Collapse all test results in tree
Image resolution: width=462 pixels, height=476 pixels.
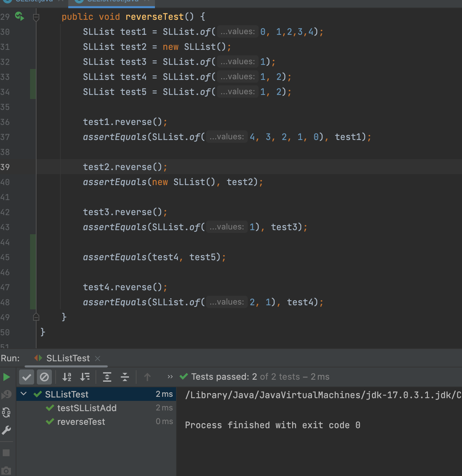tap(125, 377)
